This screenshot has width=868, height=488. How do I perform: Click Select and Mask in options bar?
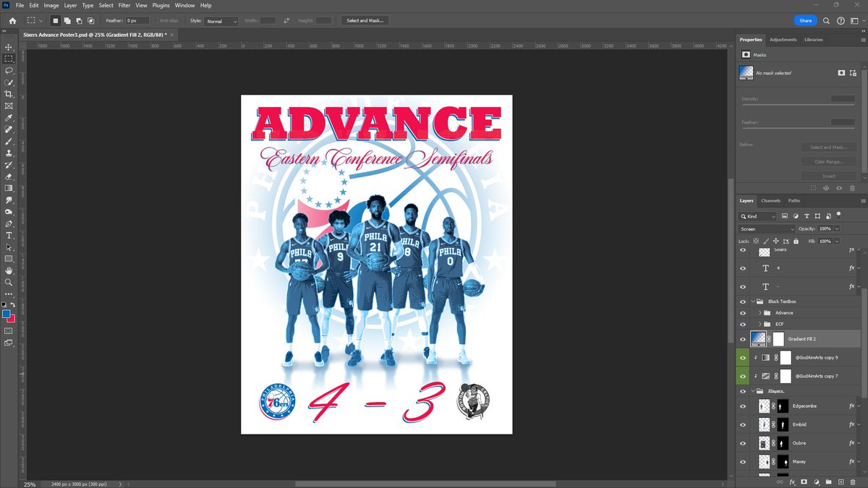[x=365, y=21]
